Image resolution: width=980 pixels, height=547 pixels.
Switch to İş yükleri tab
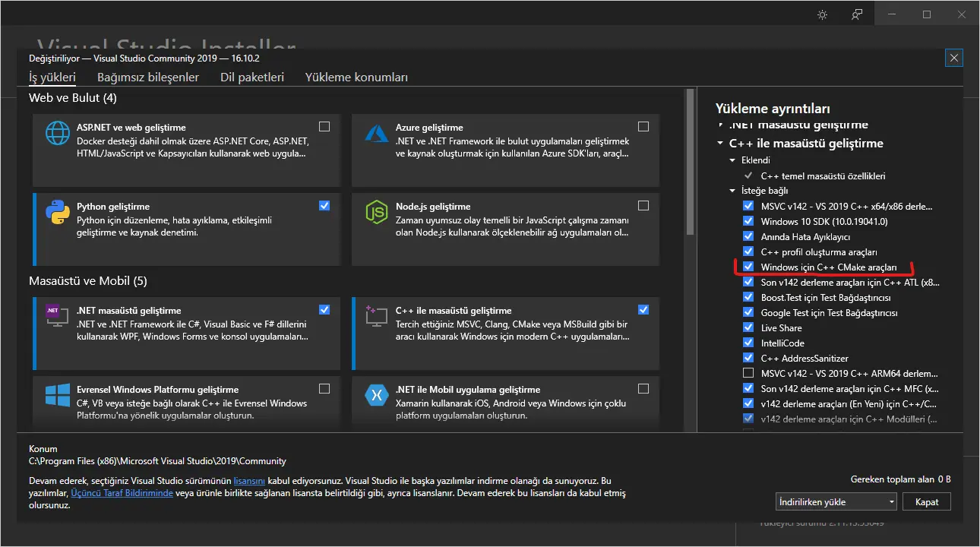pyautogui.click(x=52, y=77)
